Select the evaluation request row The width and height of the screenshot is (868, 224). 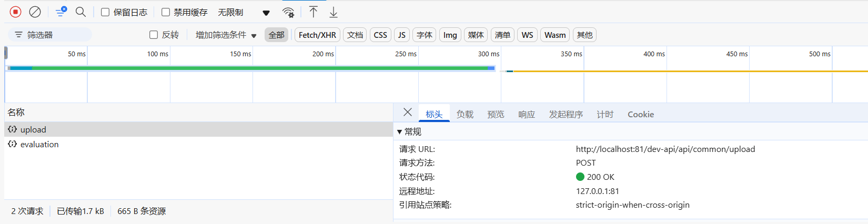39,144
